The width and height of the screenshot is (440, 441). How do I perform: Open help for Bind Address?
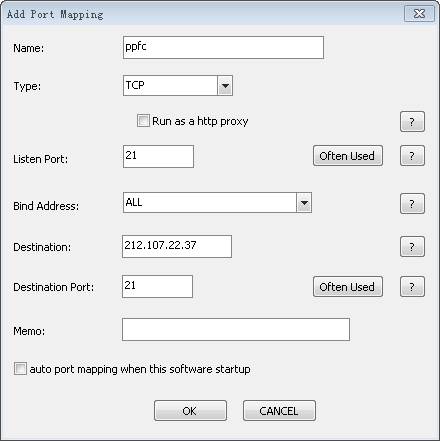[x=412, y=204]
